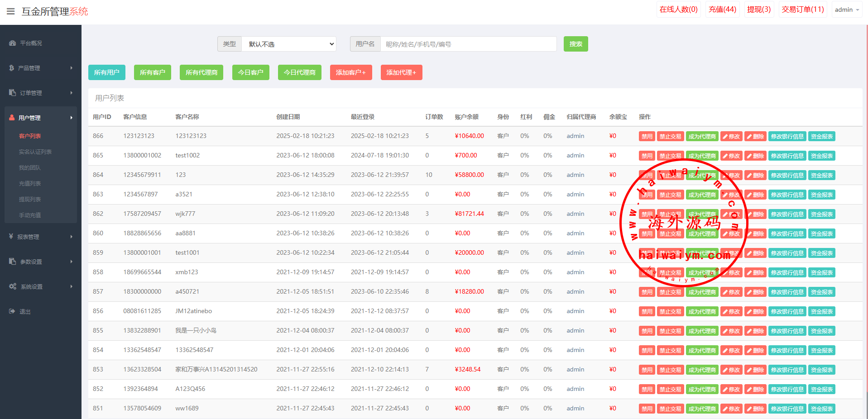Click the gears icon beside 系统设置
Image resolution: width=868 pixels, height=419 pixels.
(12, 286)
